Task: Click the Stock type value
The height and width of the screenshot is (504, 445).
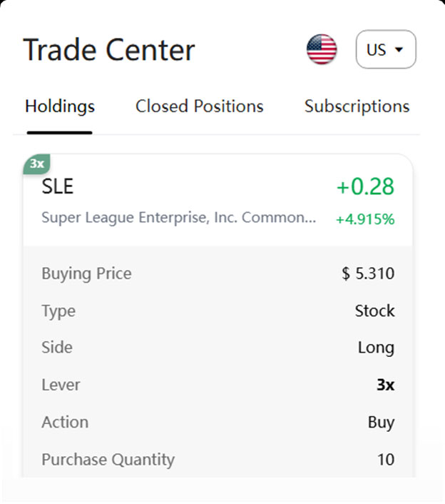Action: (374, 311)
